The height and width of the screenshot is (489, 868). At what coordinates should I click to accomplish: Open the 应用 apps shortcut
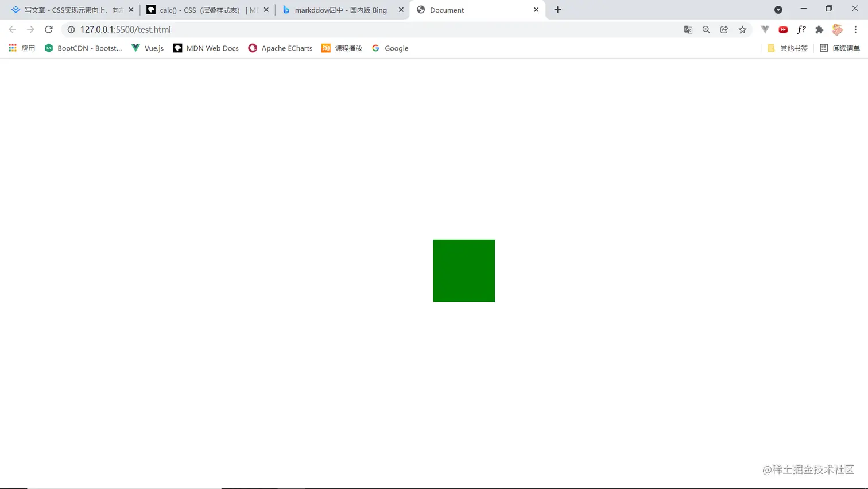click(x=22, y=48)
